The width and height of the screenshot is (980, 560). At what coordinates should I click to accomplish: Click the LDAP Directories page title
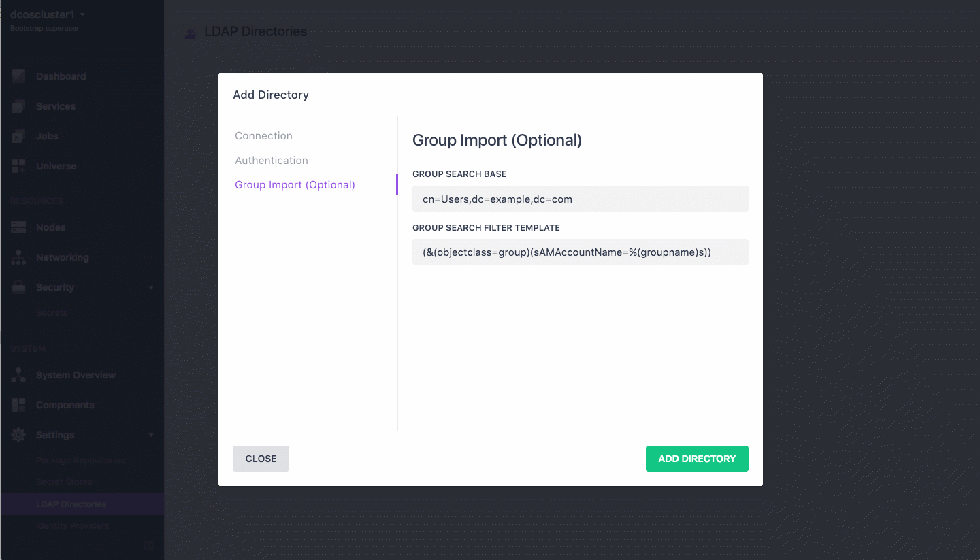255,31
